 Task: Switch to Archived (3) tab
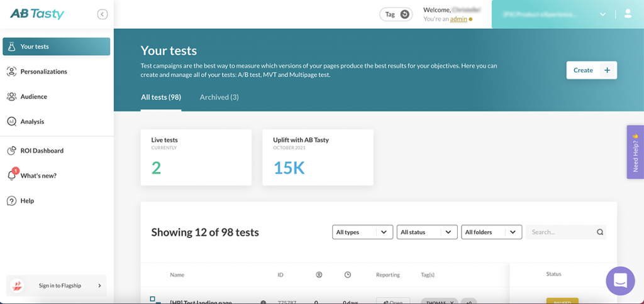coord(219,97)
